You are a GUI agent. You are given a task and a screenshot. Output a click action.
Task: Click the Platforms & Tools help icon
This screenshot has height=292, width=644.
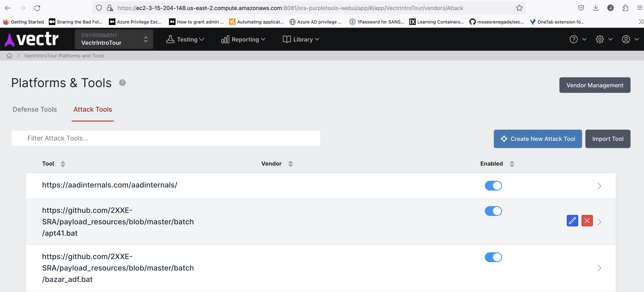point(122,83)
